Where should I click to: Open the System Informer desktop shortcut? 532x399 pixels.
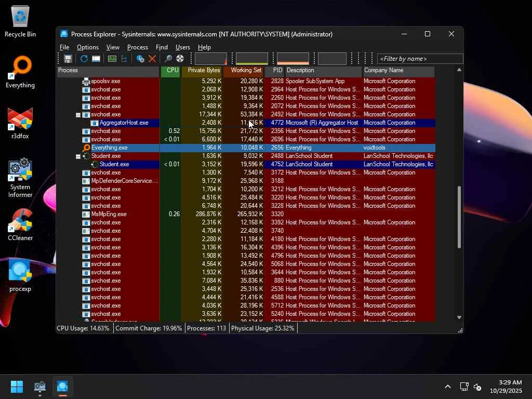pyautogui.click(x=20, y=178)
